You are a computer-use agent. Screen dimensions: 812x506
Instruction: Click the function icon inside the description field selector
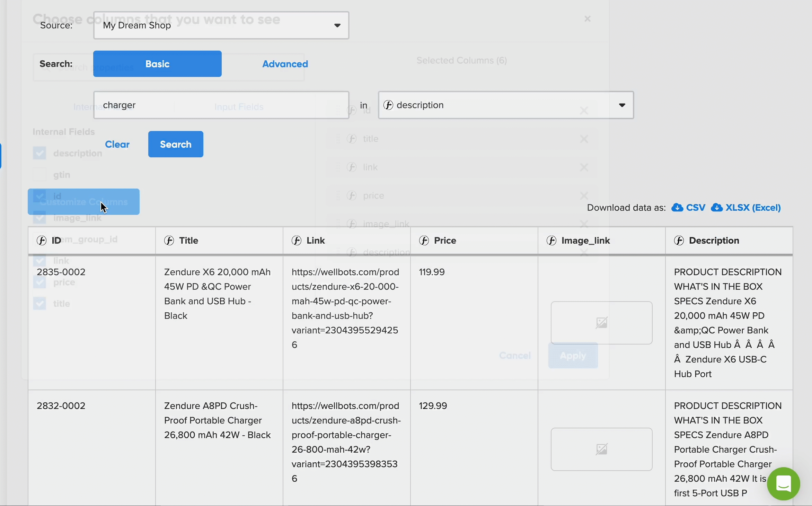coord(388,105)
